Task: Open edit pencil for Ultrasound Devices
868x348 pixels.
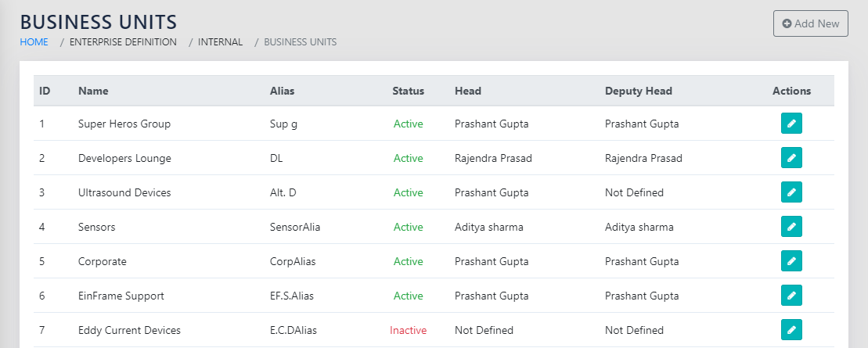Action: 791,192
